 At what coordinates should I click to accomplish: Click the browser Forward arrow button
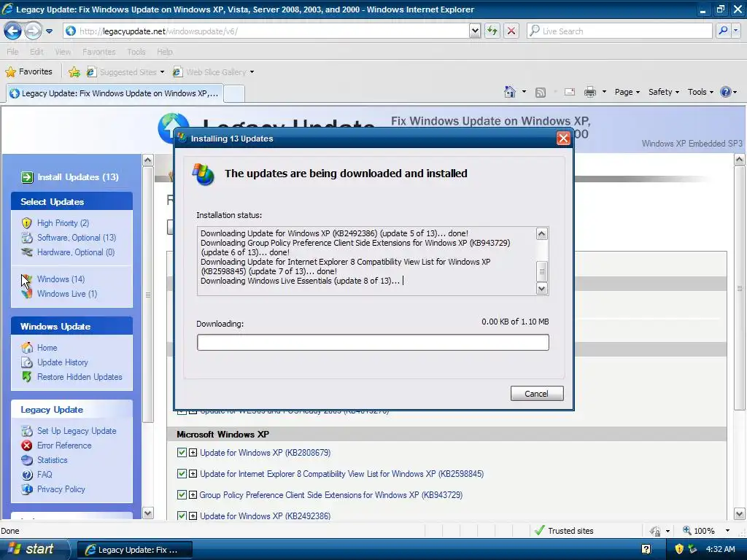pos(33,31)
